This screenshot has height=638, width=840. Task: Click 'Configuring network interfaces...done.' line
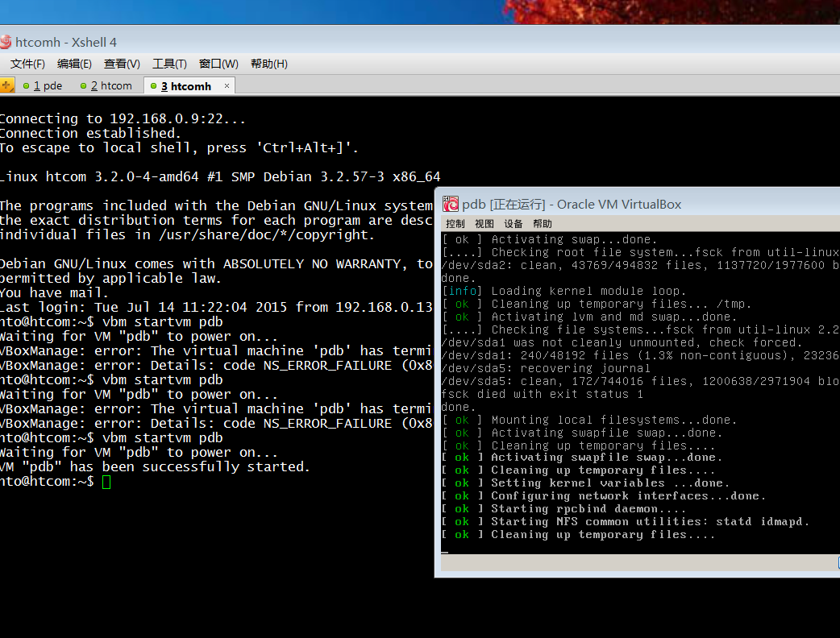[604, 496]
